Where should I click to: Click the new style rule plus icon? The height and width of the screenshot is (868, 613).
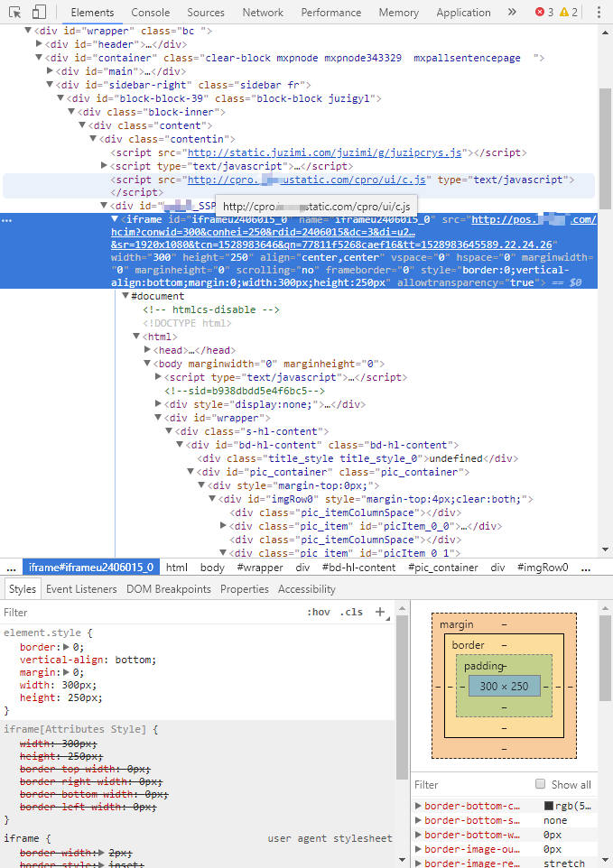380,612
